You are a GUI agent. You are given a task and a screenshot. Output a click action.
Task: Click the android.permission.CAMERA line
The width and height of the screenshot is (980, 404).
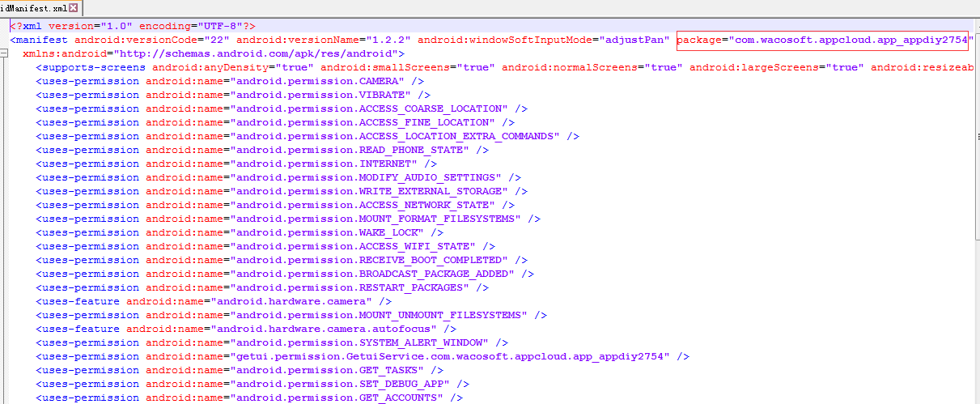[230, 81]
